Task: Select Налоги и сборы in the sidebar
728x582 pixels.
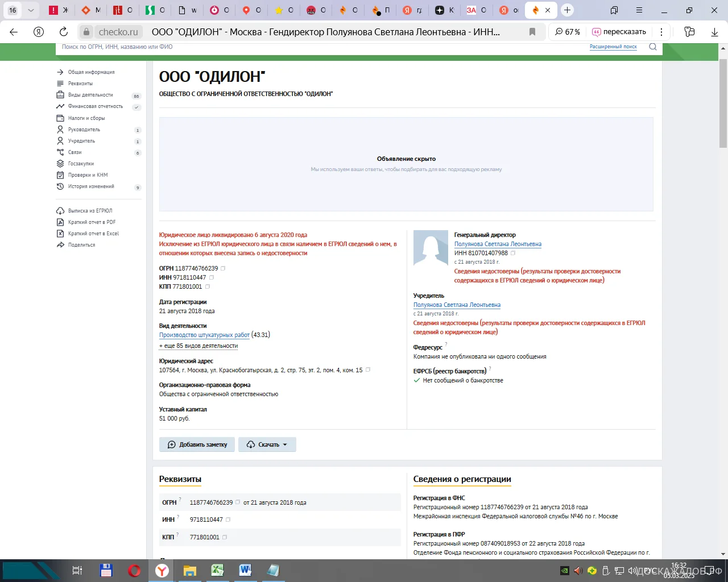Action: coord(86,118)
